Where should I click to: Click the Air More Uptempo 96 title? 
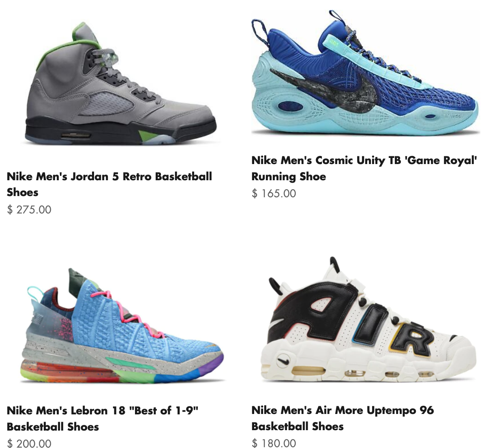(x=343, y=418)
